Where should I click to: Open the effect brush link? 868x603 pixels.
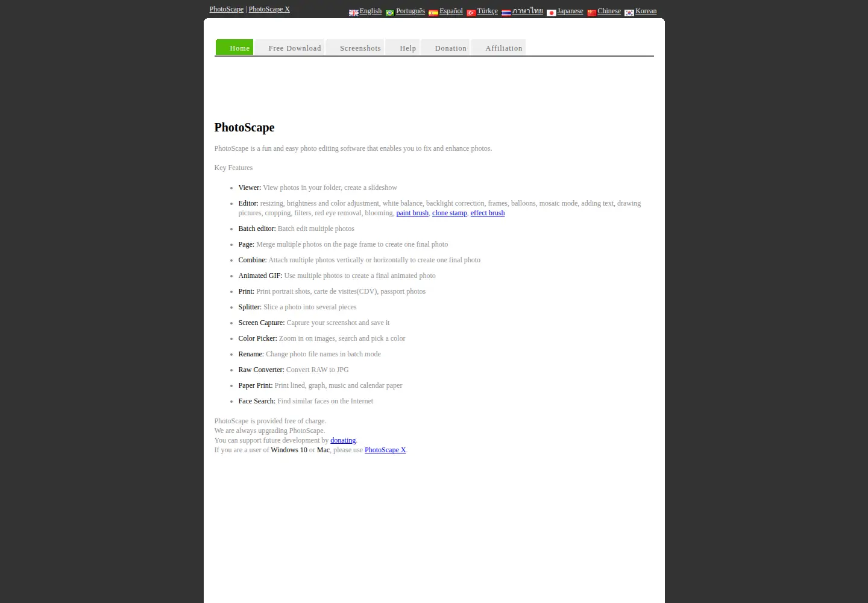click(488, 213)
